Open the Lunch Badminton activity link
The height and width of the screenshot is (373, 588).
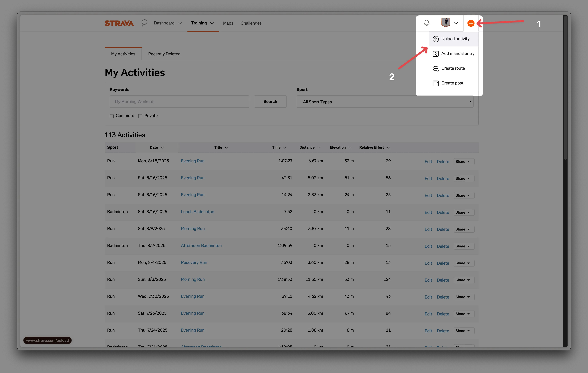pyautogui.click(x=198, y=211)
